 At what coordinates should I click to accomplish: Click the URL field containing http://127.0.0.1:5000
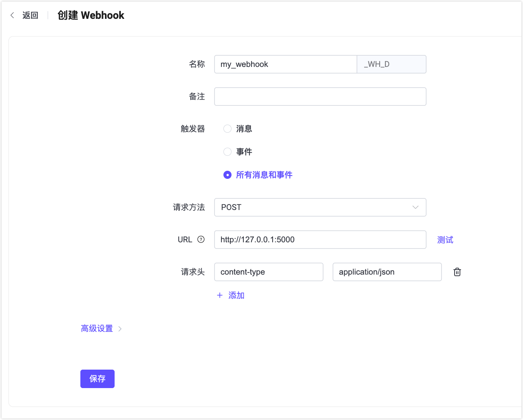(x=320, y=240)
